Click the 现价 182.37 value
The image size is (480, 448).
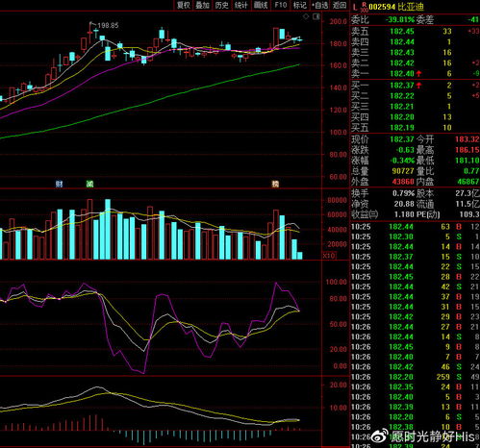coord(402,139)
